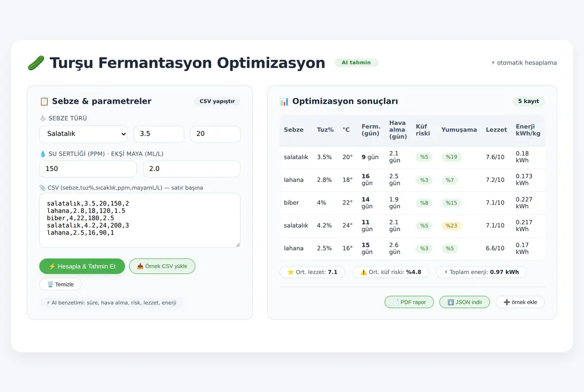The image size is (584, 392).
Task: Click the %8 mold risk badge
Action: point(424,203)
